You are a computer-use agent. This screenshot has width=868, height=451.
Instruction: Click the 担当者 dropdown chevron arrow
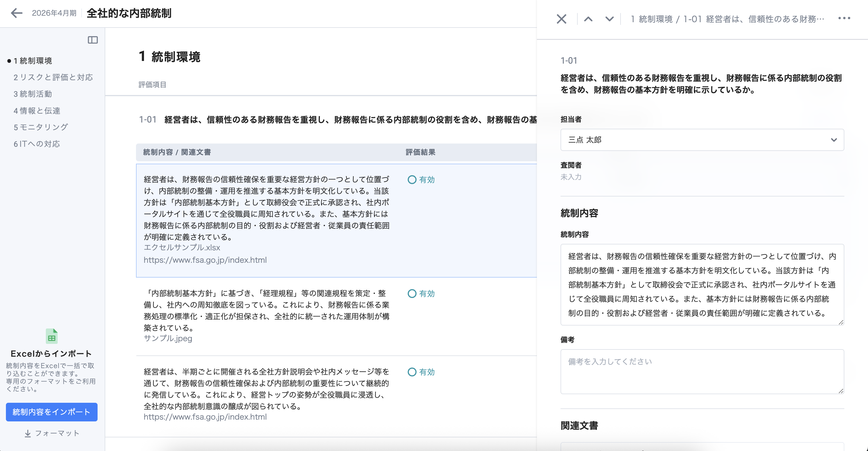(x=834, y=140)
